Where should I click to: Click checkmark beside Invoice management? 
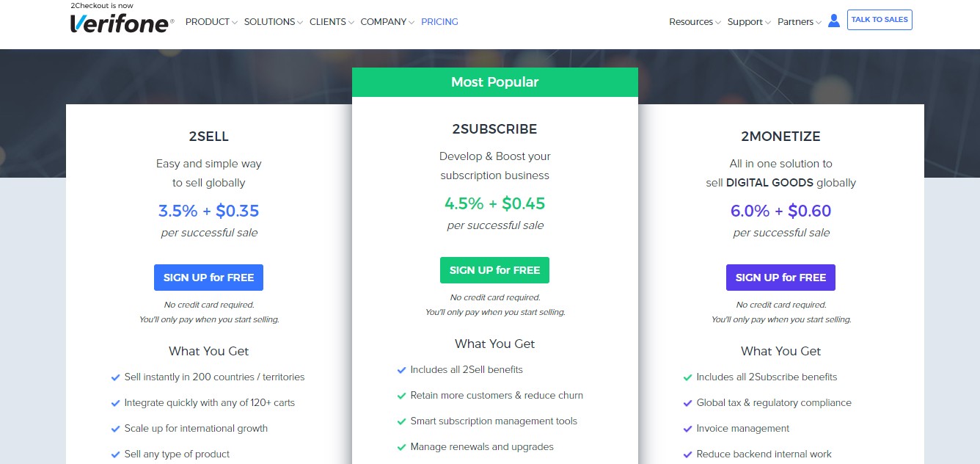click(x=687, y=429)
